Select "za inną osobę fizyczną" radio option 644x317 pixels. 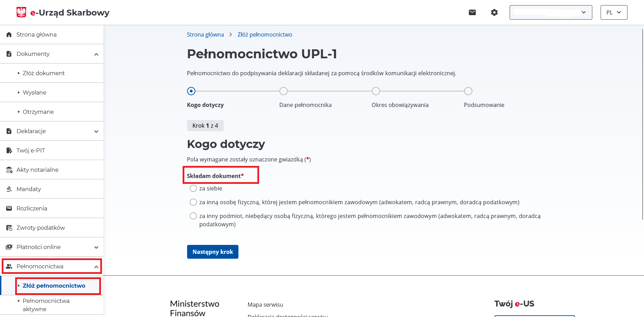(193, 202)
